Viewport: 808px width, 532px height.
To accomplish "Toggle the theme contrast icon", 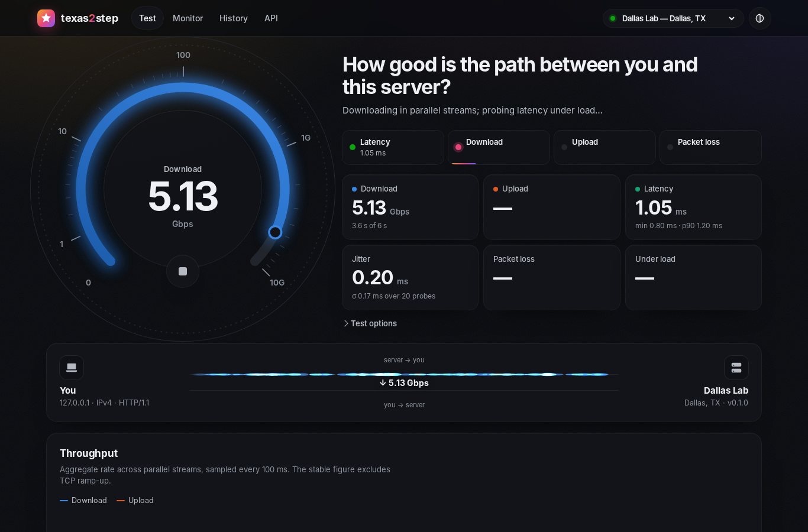I will point(759,18).
